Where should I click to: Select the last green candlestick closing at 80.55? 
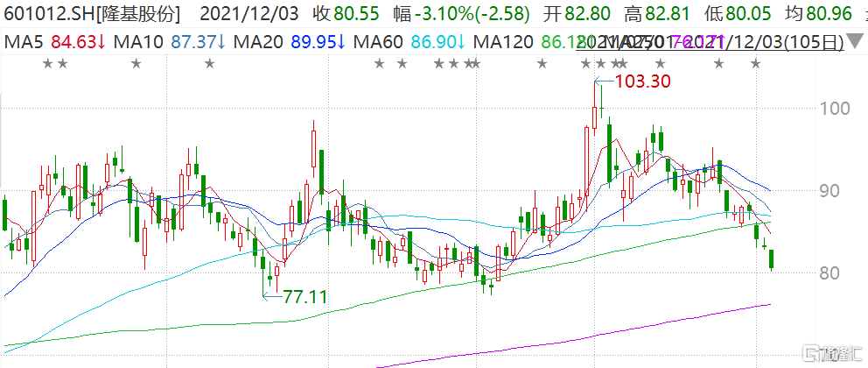(772, 258)
